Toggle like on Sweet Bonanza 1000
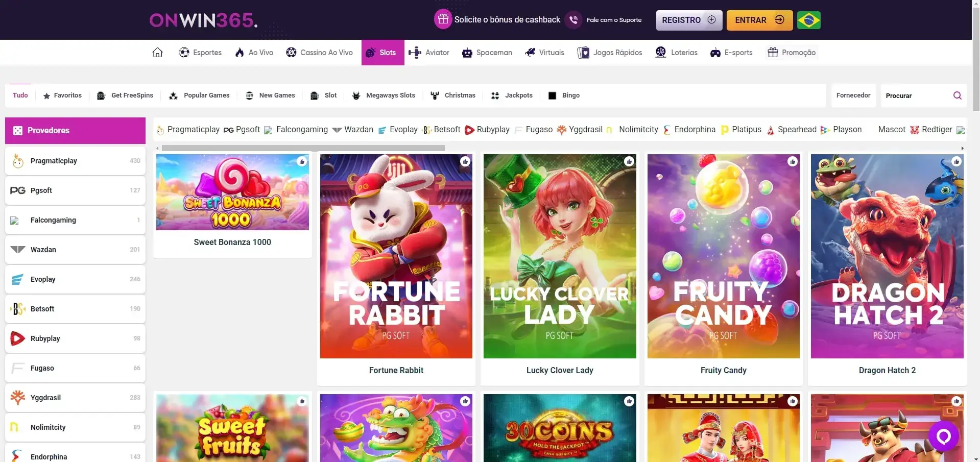Viewport: 980px width, 462px height. point(302,161)
